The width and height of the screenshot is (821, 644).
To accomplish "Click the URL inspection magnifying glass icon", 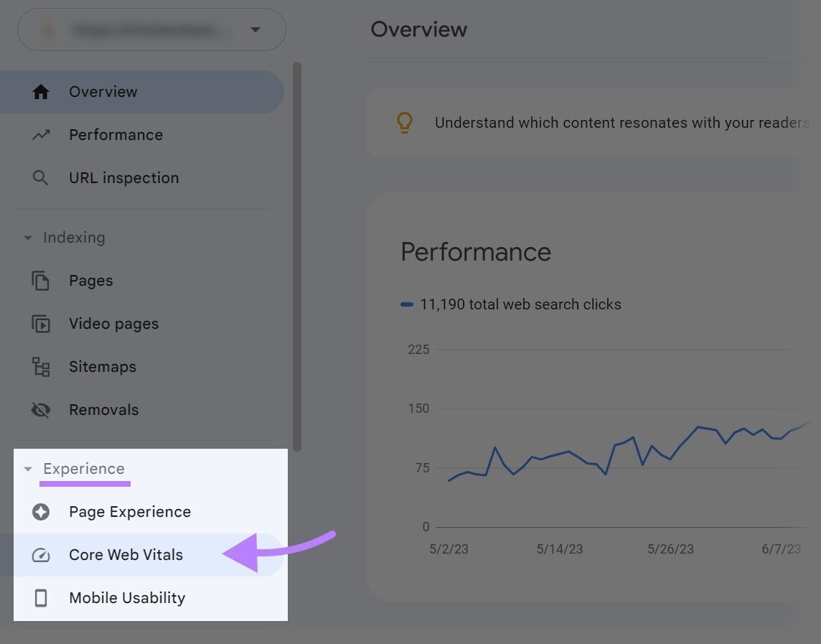I will pyautogui.click(x=41, y=177).
